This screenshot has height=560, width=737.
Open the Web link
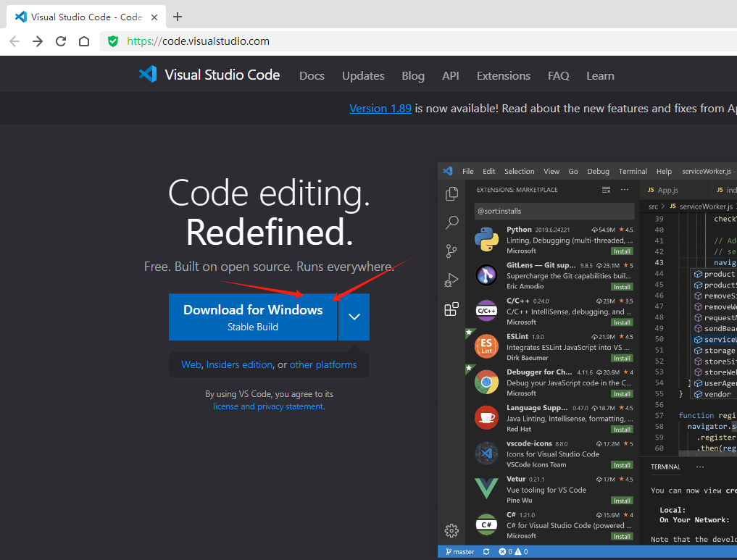coord(191,364)
